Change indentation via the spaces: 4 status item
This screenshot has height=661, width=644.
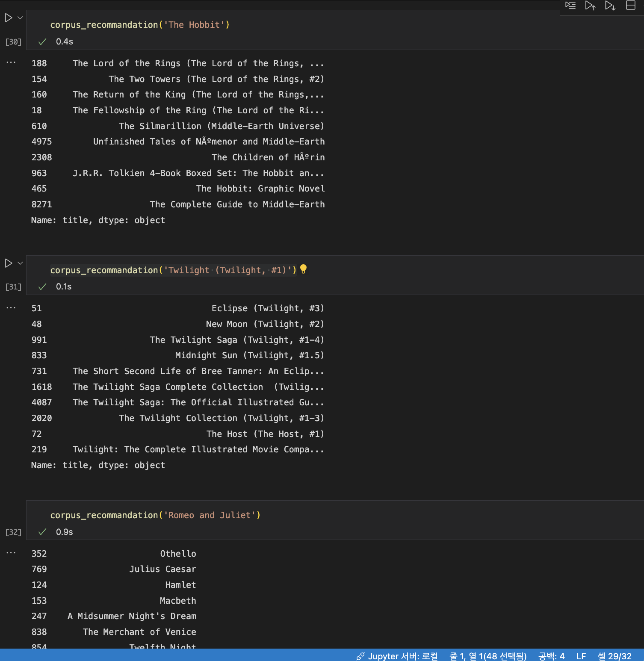[x=551, y=656]
